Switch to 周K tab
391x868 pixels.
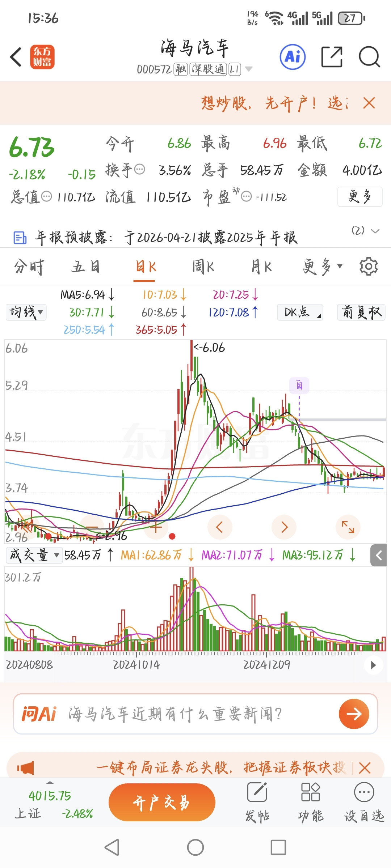point(203,267)
